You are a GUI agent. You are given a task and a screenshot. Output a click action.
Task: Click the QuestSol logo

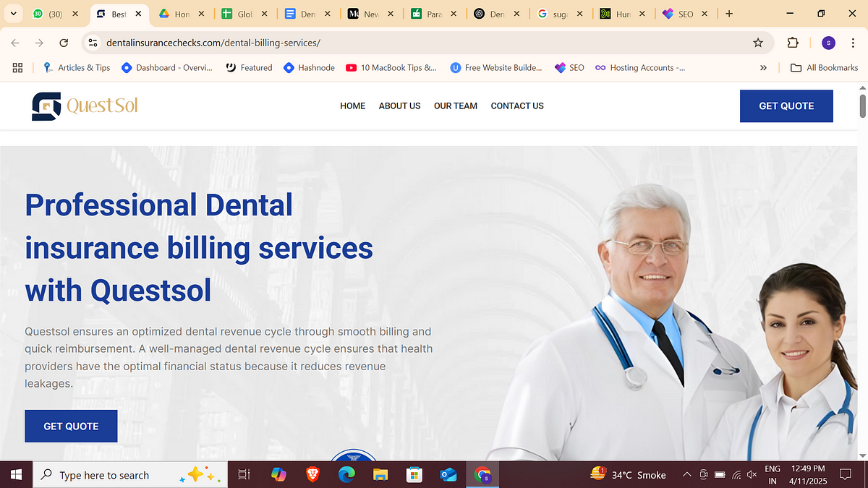point(84,106)
